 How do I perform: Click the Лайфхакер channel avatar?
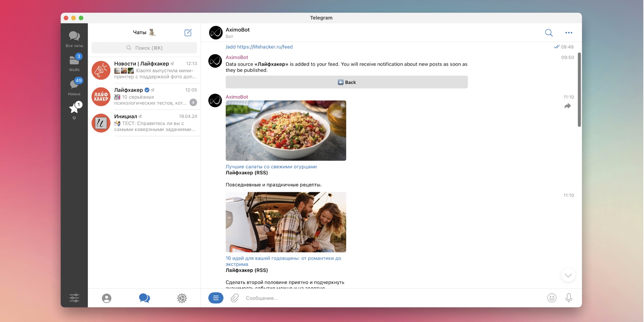[101, 97]
